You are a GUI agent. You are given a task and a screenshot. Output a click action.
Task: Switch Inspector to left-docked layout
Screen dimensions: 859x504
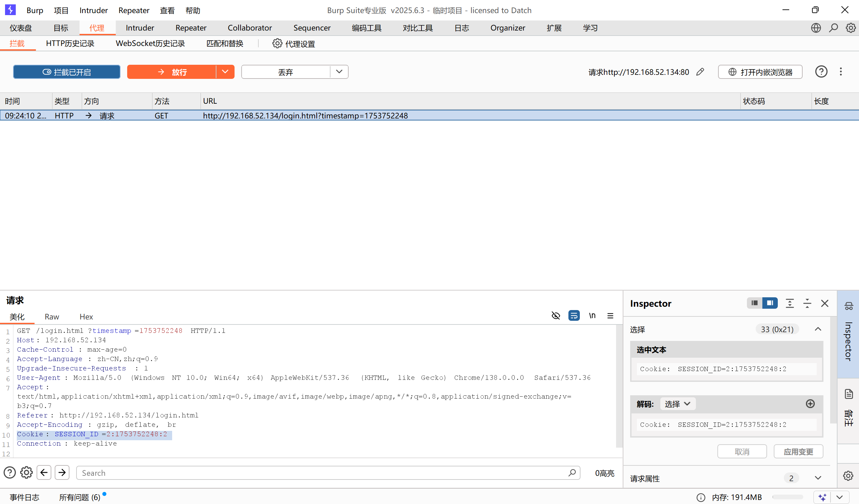[x=755, y=303]
